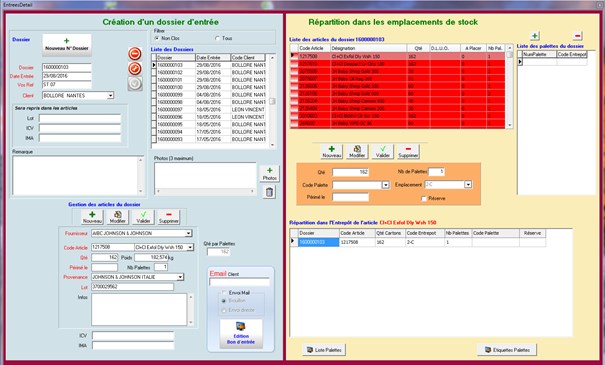
Task: Click Supprimer under Gestion des articles du dossier
Action: (169, 217)
